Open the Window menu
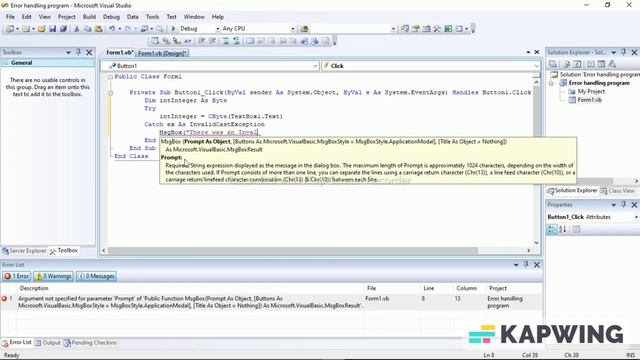 click(194, 17)
